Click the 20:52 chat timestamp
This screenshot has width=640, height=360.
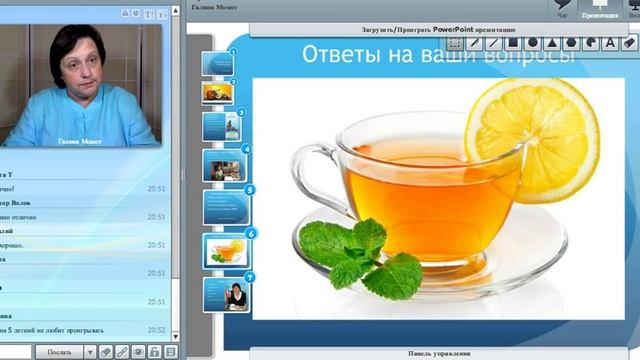click(x=156, y=330)
